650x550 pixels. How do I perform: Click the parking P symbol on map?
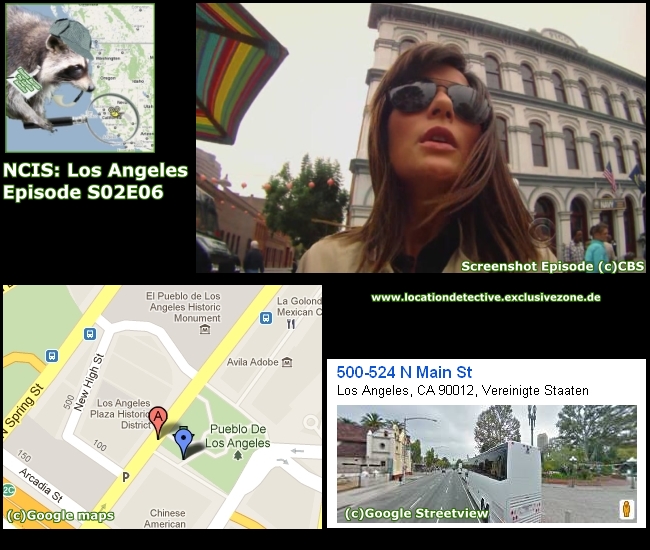[125, 477]
